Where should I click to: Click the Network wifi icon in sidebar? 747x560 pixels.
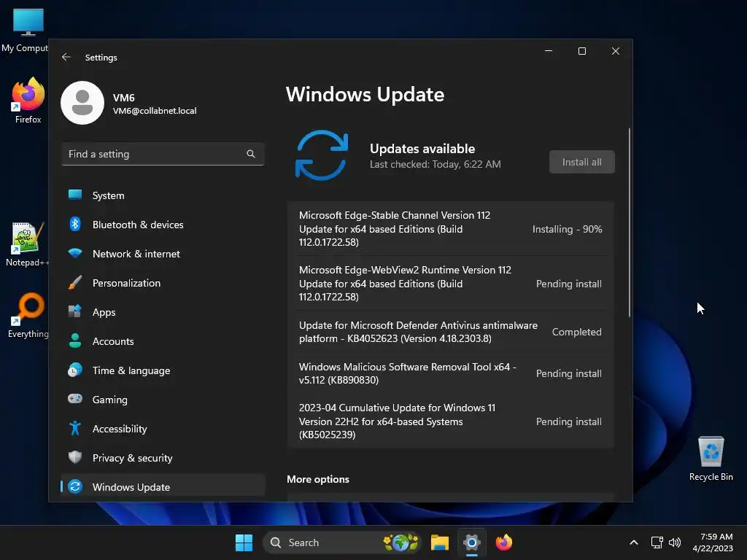[x=75, y=253]
